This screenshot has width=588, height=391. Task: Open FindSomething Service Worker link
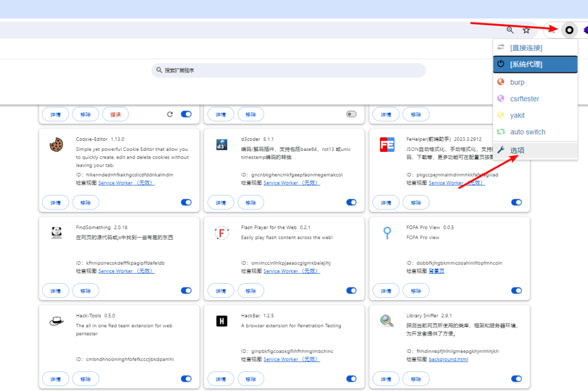126,271
